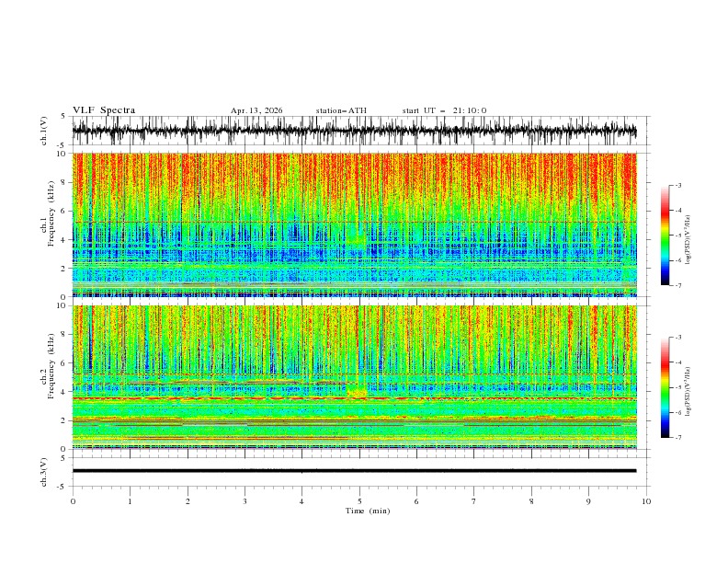This screenshot has height=563, width=728.
Task: Click the "start UT = 21:10:0" header text
Action: click(444, 110)
